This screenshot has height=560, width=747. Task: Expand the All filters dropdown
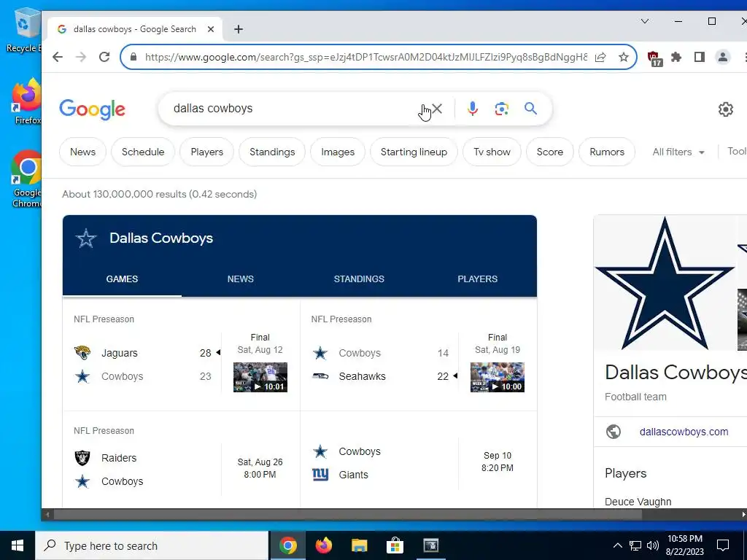[678, 152]
